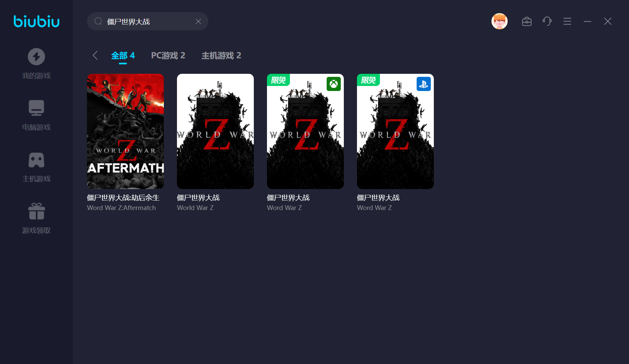
Task: Click the PlayStation badge on game cover
Action: (x=424, y=84)
